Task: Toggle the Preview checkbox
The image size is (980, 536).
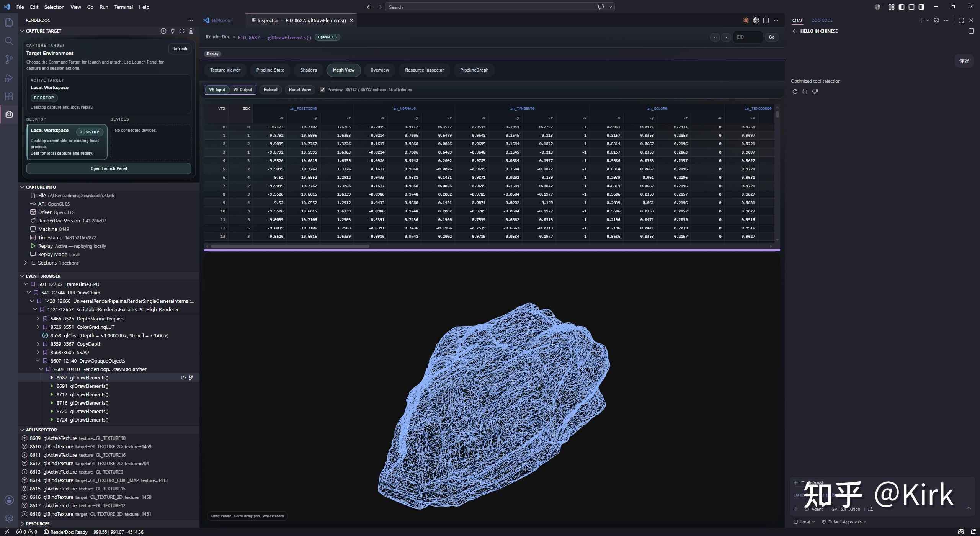Action: pos(322,90)
